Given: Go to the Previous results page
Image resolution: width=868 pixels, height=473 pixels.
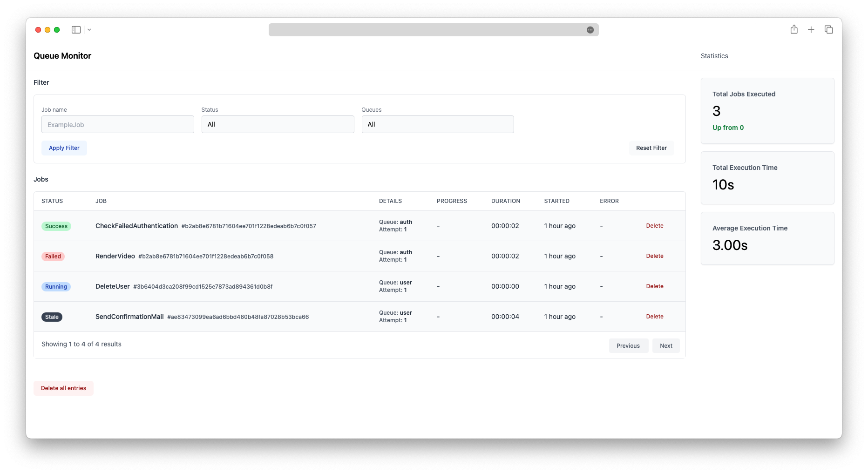Looking at the screenshot, I should point(628,346).
